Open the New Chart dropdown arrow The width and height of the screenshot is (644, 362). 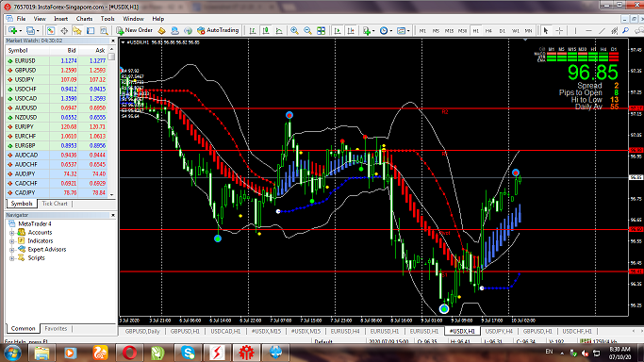click(x=20, y=31)
